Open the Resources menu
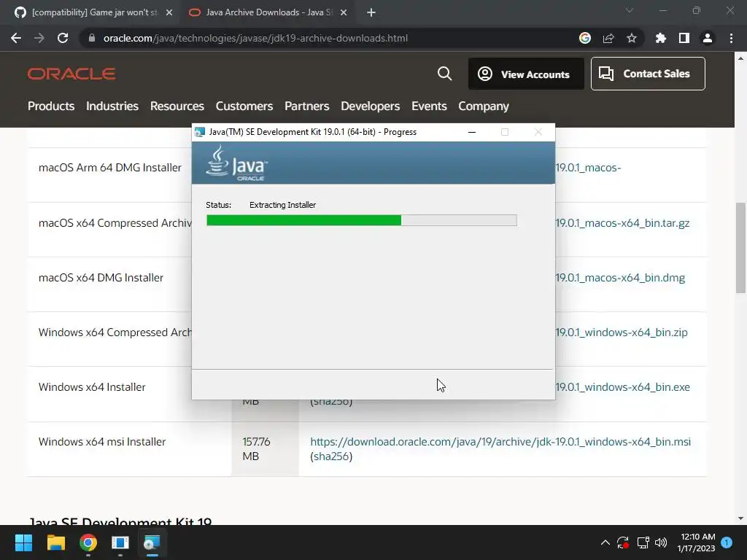 (x=177, y=106)
